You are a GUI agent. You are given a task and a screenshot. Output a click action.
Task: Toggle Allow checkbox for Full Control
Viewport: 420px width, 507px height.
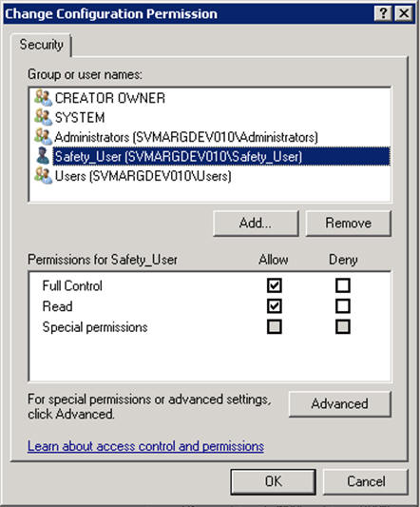(x=275, y=285)
